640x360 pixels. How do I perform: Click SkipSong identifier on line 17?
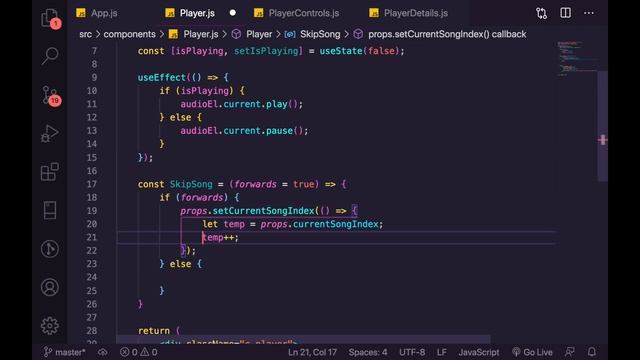click(x=191, y=184)
